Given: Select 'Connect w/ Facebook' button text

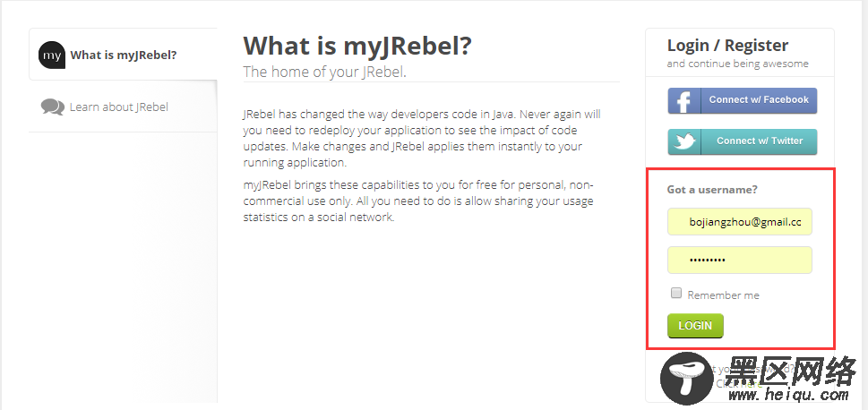Looking at the screenshot, I should tap(759, 99).
